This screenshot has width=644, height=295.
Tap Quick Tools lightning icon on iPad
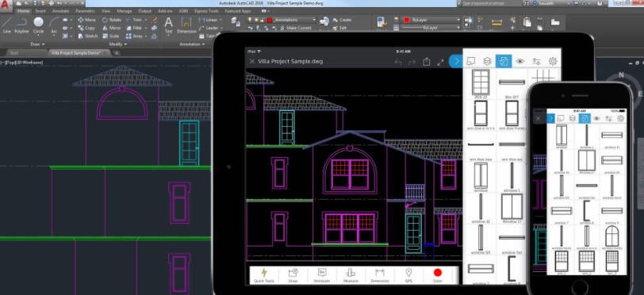(264, 275)
